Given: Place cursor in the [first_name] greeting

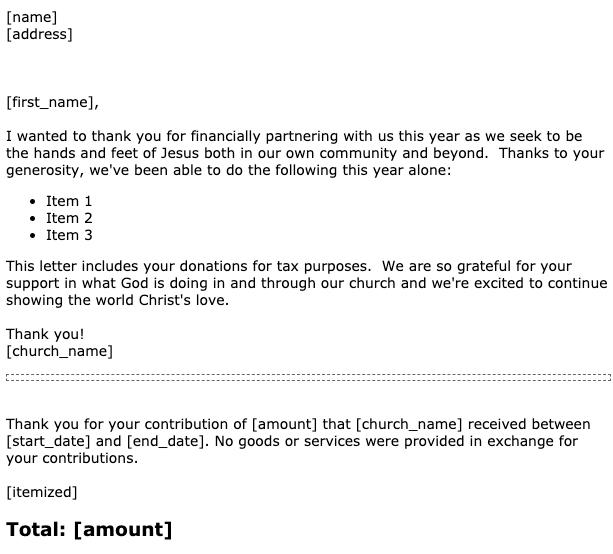Looking at the screenshot, I should click(52, 102).
